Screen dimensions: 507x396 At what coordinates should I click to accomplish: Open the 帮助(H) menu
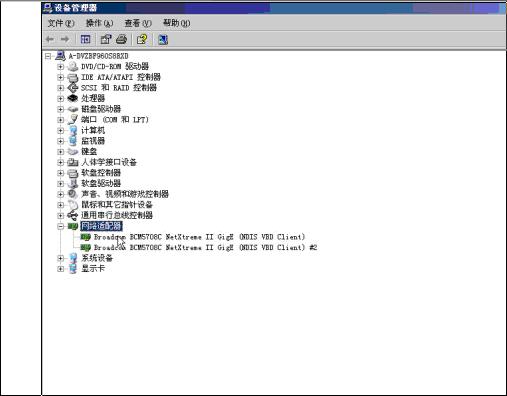(176, 23)
